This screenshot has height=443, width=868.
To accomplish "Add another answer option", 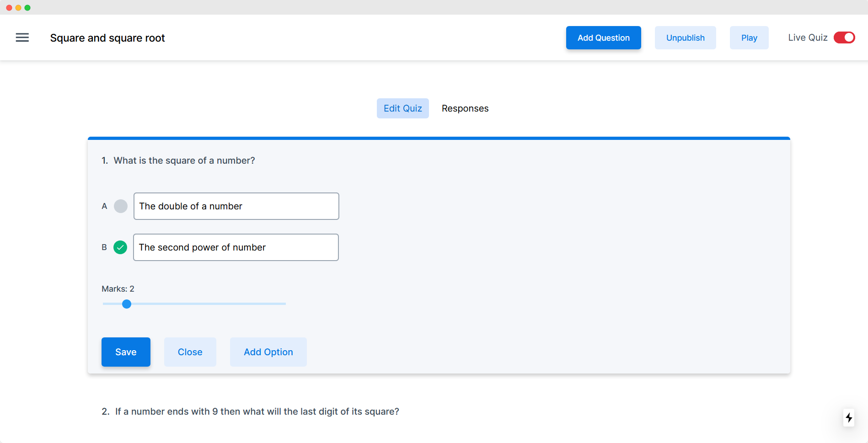I will pyautogui.click(x=268, y=352).
